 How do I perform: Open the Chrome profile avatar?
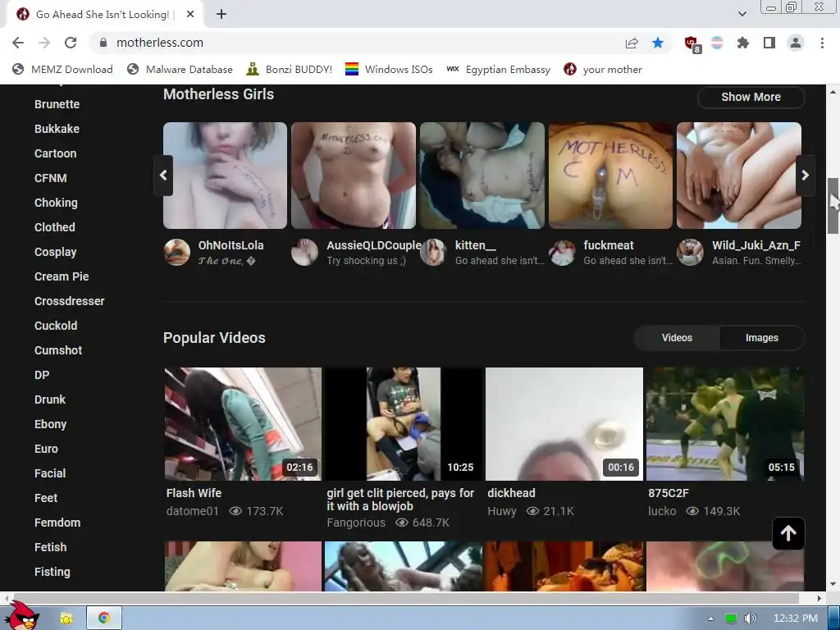(796, 43)
